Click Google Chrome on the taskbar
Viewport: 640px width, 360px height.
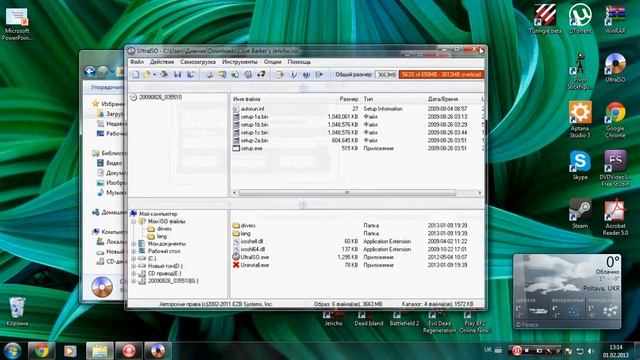tap(41, 351)
